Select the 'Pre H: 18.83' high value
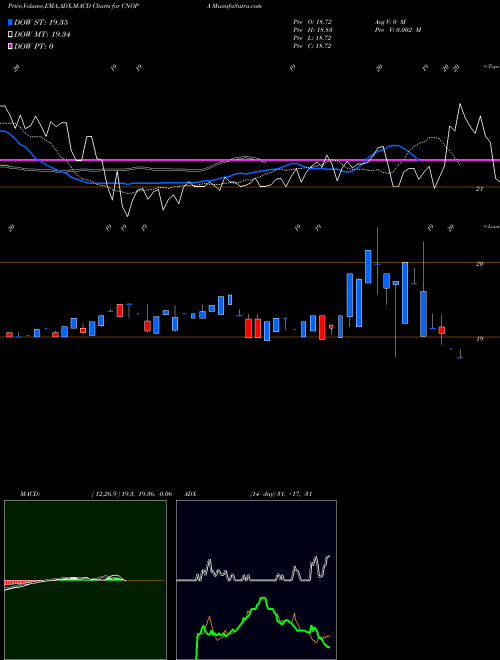 (x=312, y=30)
